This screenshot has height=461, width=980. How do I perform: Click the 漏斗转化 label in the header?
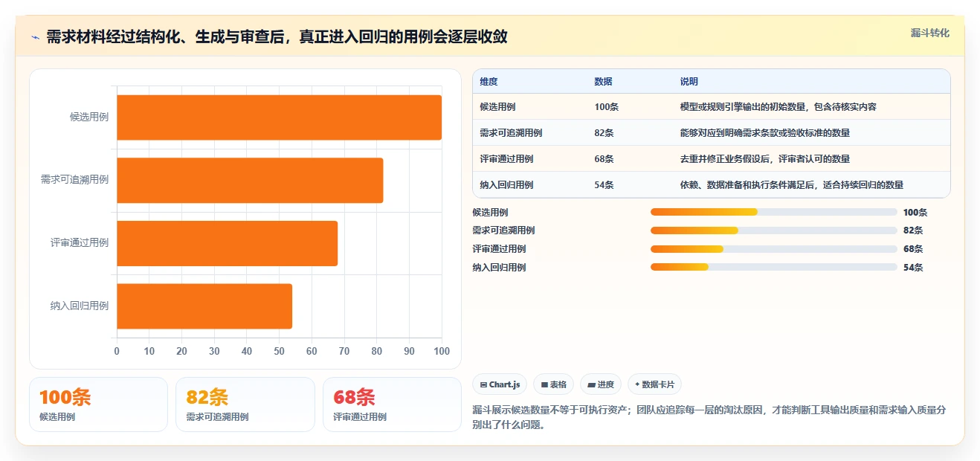tap(929, 33)
